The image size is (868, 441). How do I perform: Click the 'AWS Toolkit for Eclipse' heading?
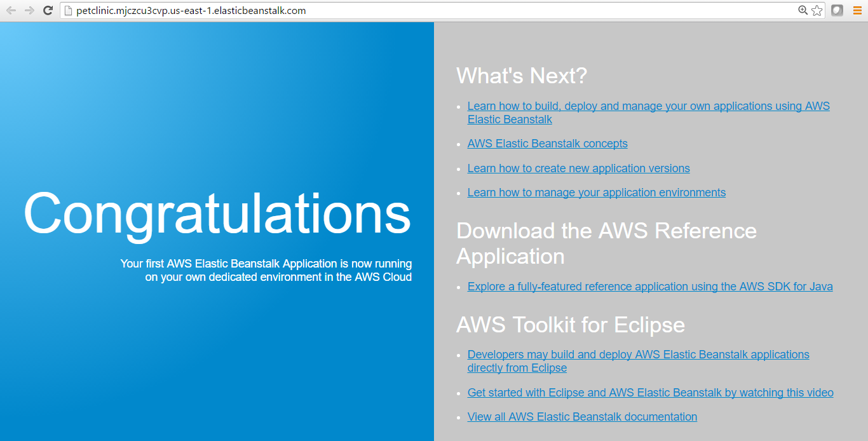571,325
